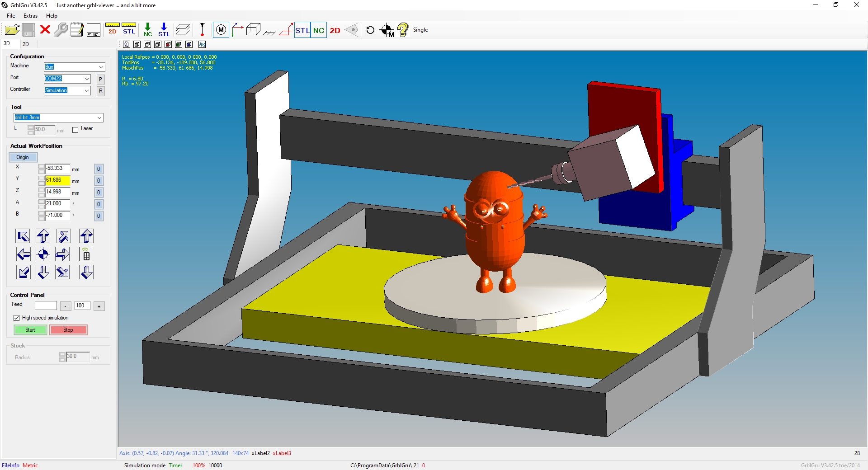
Task: Click the tool length probe icon
Action: [x=202, y=30]
